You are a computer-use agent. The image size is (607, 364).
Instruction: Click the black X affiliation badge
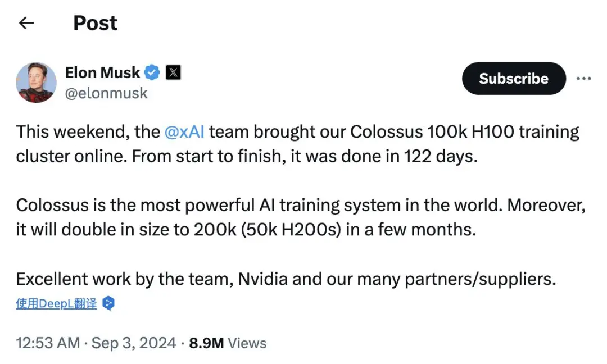[174, 72]
